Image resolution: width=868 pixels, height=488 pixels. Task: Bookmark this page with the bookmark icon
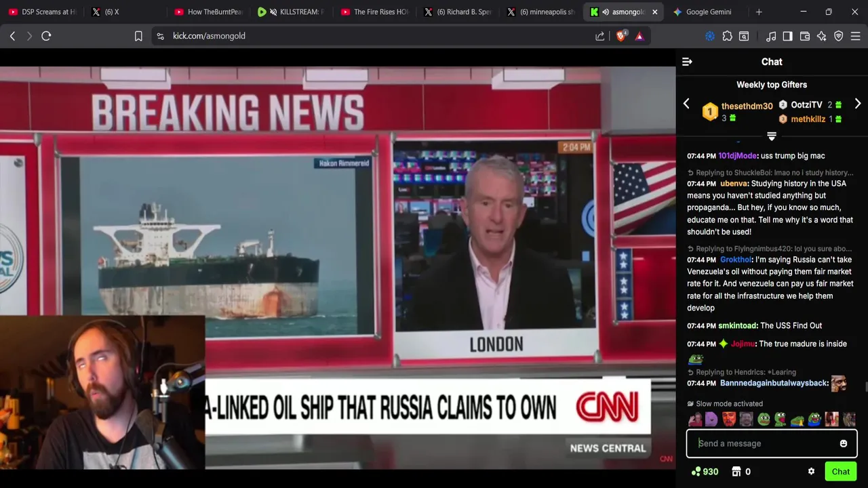(x=138, y=36)
